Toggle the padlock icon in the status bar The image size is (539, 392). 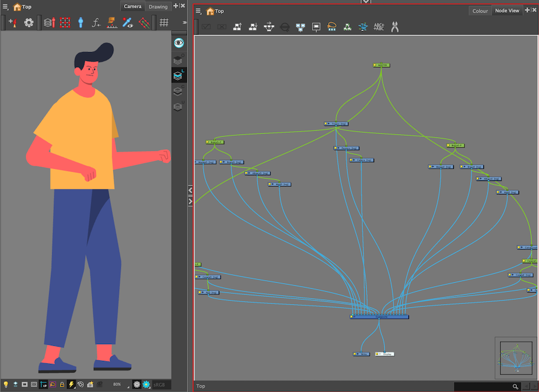(62, 385)
